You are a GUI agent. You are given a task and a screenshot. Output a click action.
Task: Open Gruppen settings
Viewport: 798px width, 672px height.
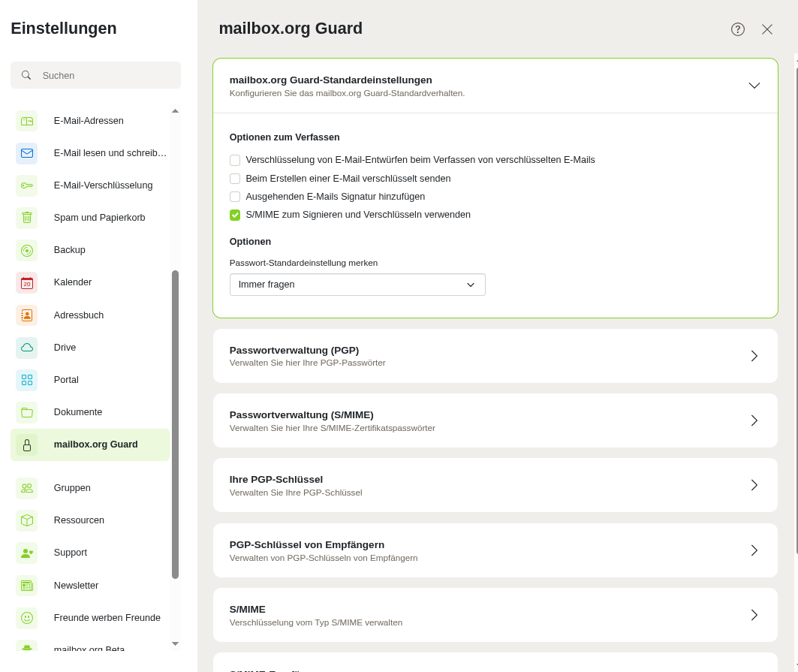point(90,488)
